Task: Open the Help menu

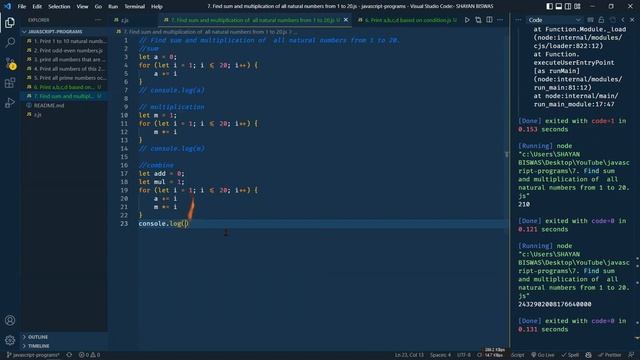Action: click(157, 6)
